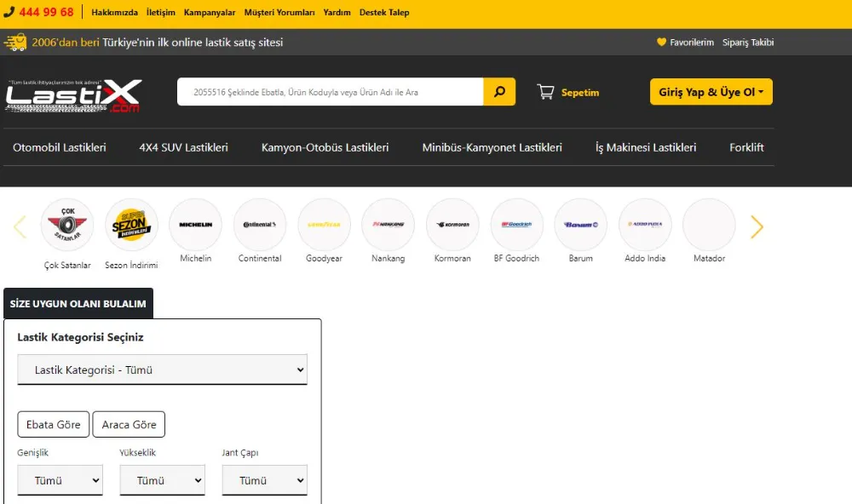
Task: Choose the BF Goodrich brand logo
Action: [x=517, y=224]
